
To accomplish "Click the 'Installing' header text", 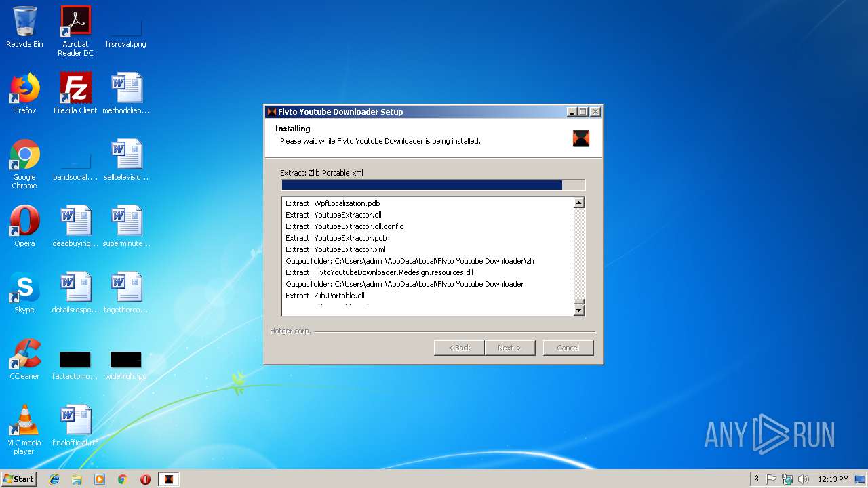I will tap(292, 129).
